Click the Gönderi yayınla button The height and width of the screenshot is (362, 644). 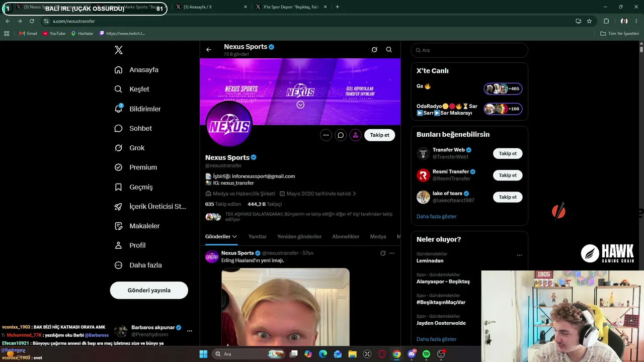click(x=149, y=290)
